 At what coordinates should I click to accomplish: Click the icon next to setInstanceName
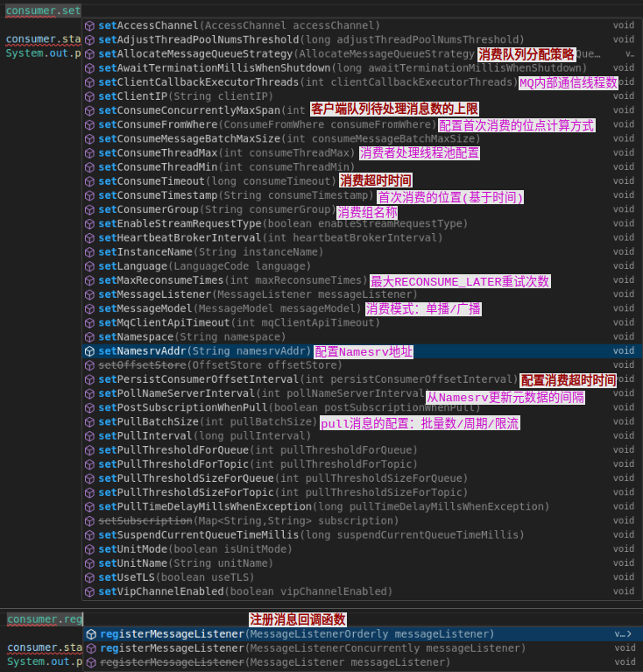(90, 252)
